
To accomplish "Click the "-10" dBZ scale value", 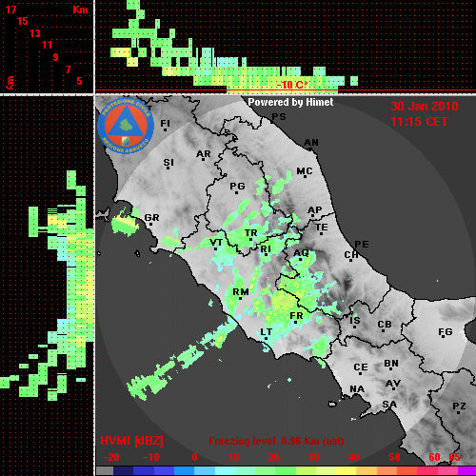I will coord(151,457).
